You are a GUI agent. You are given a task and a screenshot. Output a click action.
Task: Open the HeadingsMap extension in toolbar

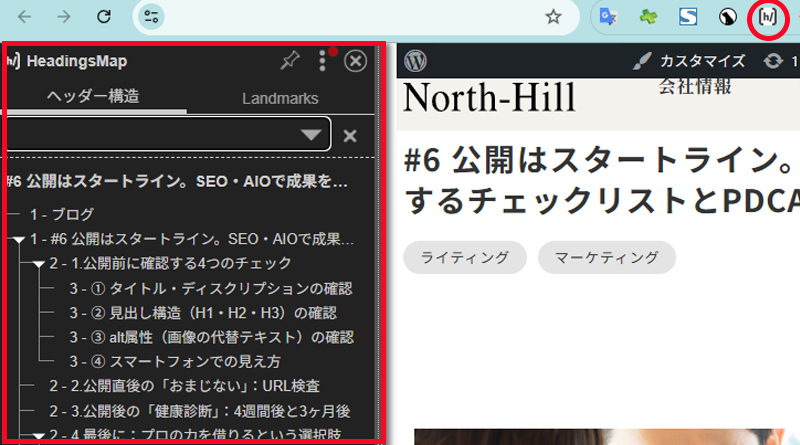click(x=768, y=17)
